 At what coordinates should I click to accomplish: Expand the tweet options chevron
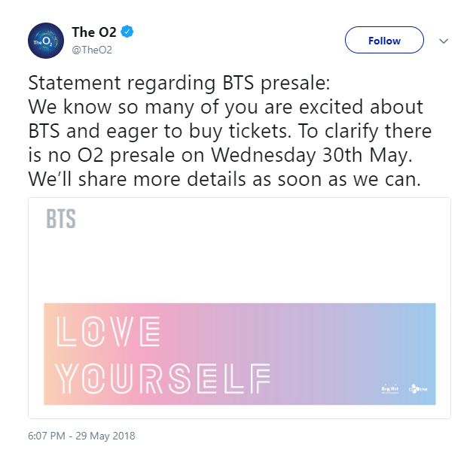pos(444,41)
